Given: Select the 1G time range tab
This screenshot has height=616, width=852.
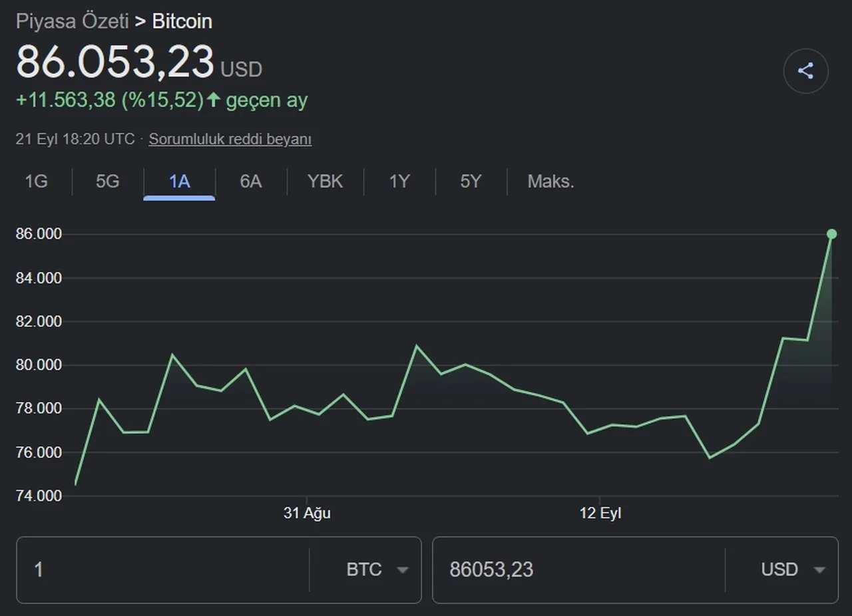Looking at the screenshot, I should [x=36, y=181].
